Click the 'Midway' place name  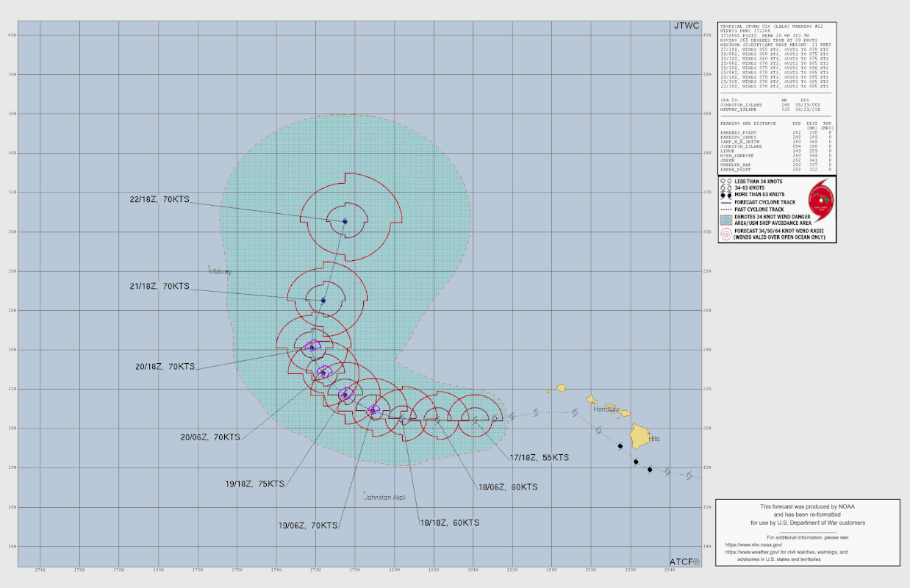point(221,272)
